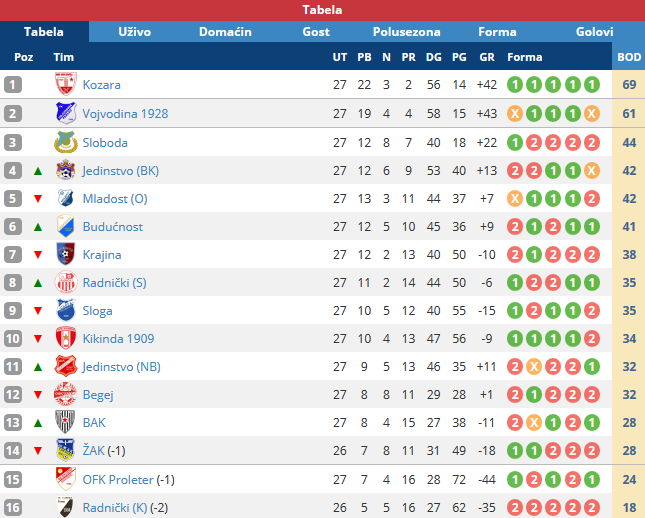Open the Begej team link
Viewport: 645px width, 518px height.
coord(98,395)
